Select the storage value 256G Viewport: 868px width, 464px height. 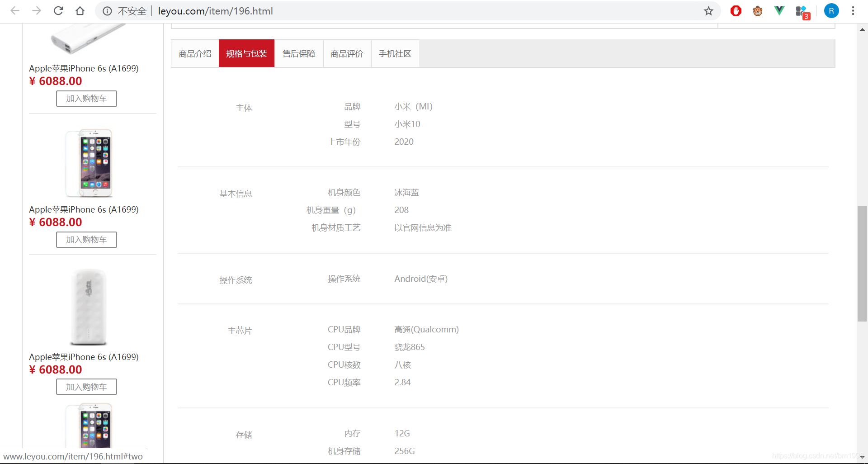[404, 451]
